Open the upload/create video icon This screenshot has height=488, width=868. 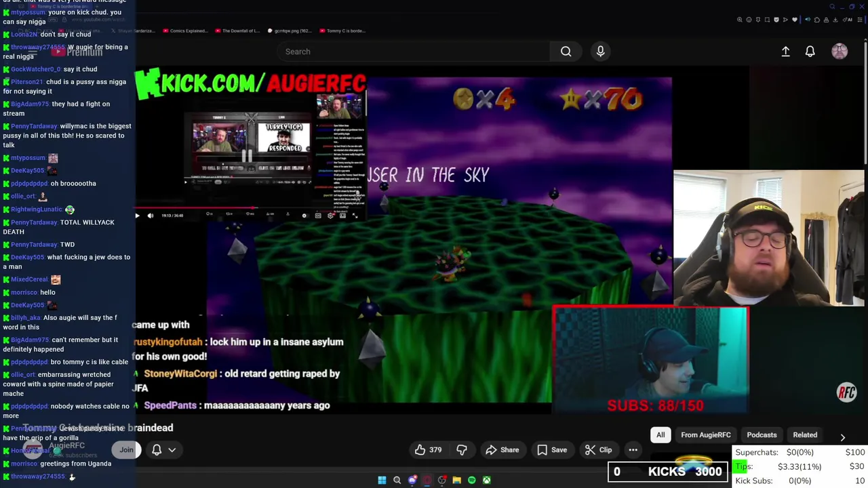785,52
